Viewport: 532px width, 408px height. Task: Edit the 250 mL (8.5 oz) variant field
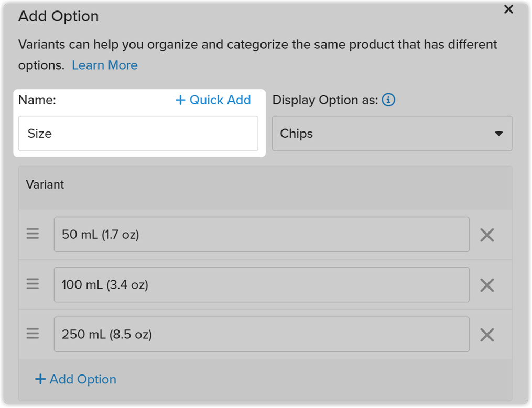(262, 334)
